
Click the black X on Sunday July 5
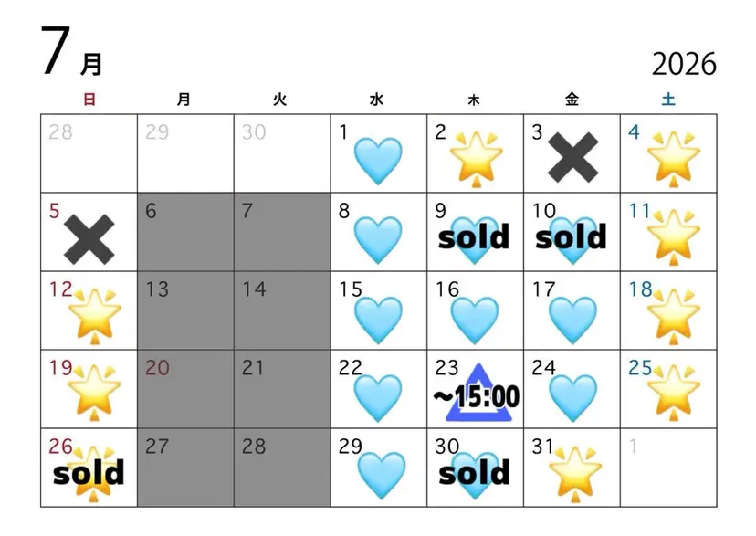click(89, 239)
